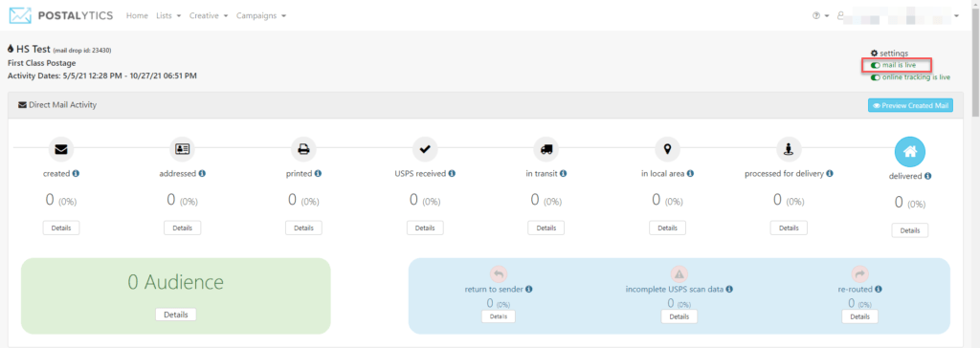Click info icon next to delivered
980x348 pixels.
point(927,176)
